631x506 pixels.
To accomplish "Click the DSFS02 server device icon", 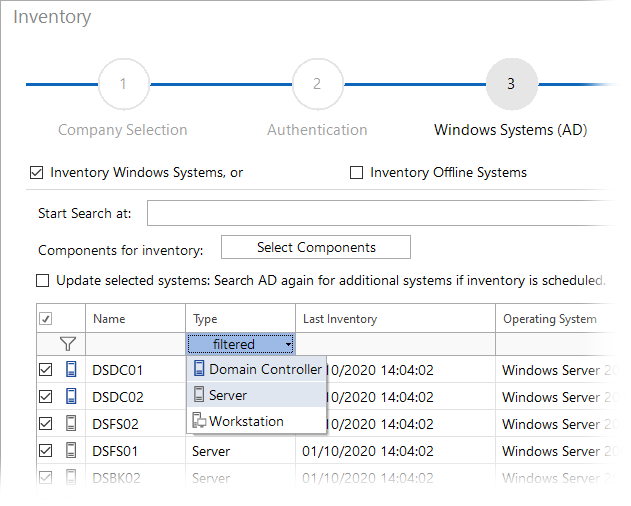I will (71, 423).
